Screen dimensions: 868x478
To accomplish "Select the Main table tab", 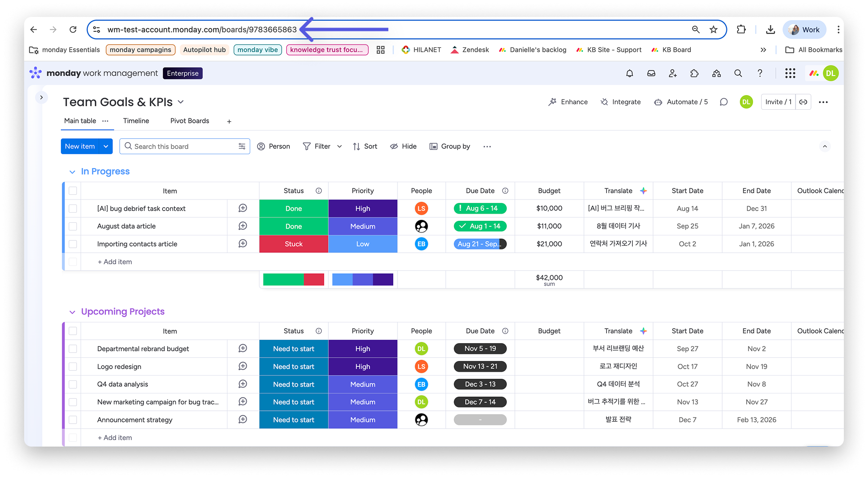I will point(80,121).
